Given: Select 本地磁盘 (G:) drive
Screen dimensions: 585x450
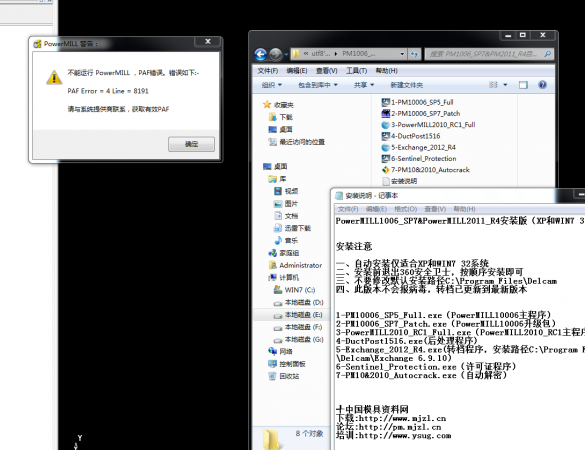Looking at the screenshot, I should click(298, 339).
